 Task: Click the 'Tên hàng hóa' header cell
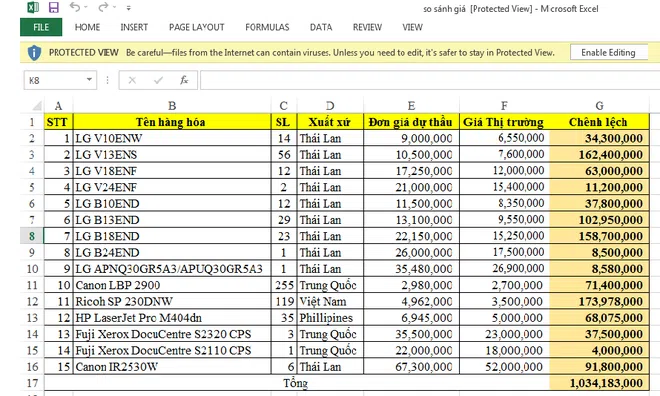(172, 122)
